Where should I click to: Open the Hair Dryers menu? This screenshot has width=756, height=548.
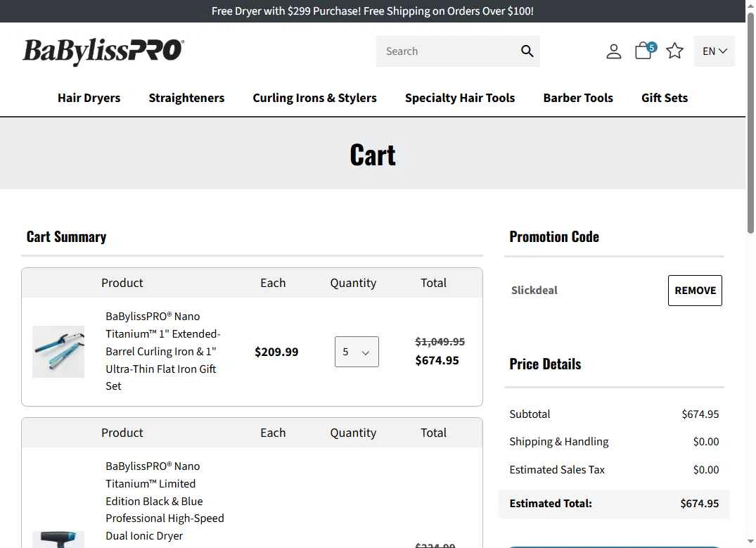(89, 98)
